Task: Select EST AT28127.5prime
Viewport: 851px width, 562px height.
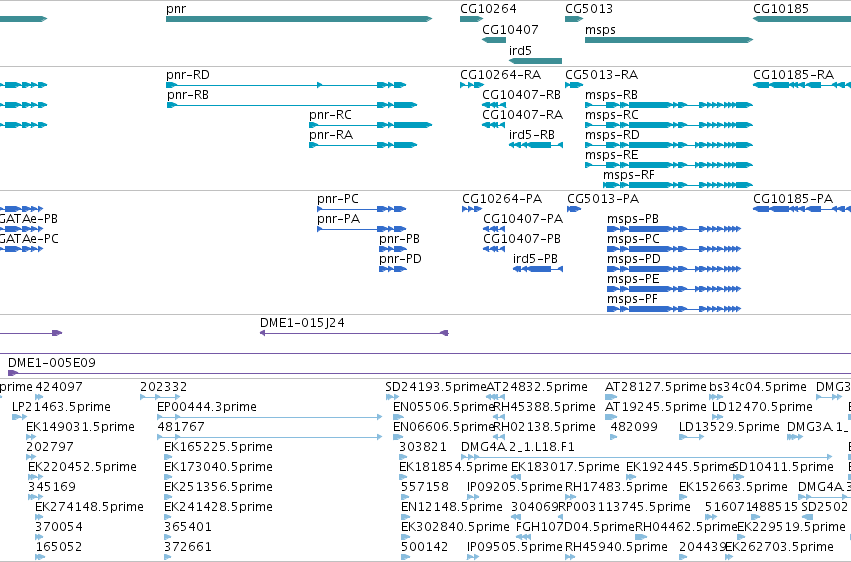Action: click(x=611, y=397)
